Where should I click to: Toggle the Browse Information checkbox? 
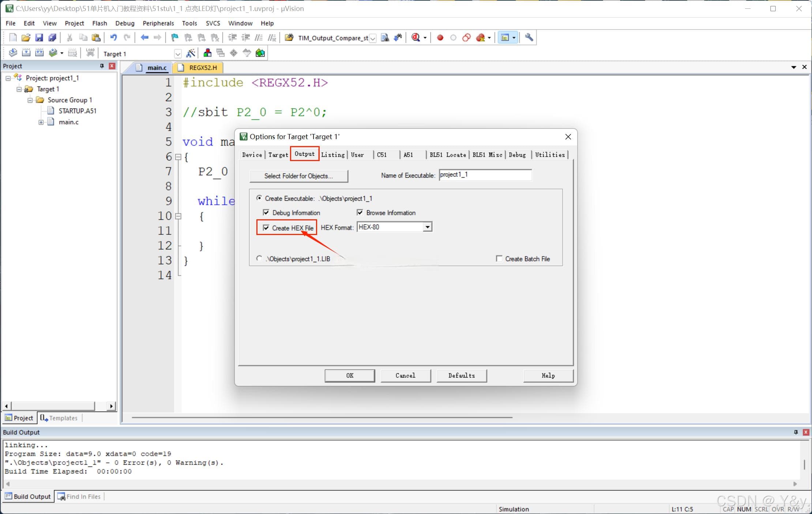(x=360, y=213)
